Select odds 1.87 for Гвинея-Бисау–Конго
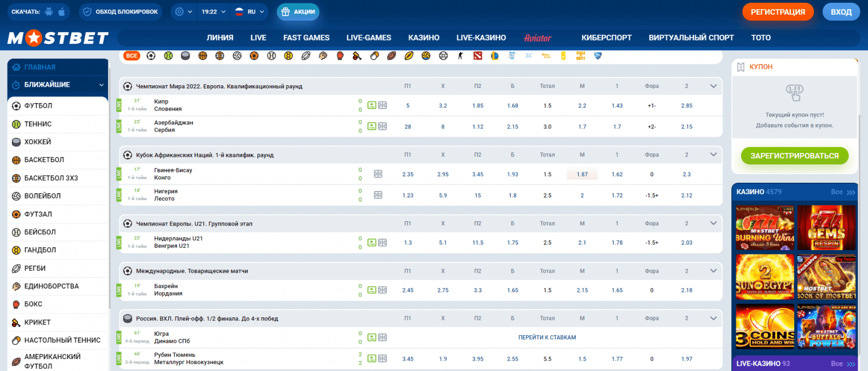 (x=582, y=174)
